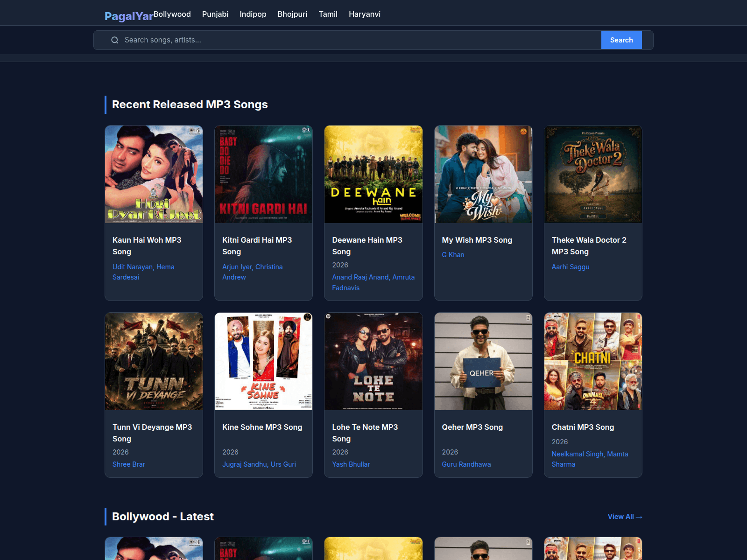
Task: Open Kaun Hai Woh MP3 Song title
Action: click(147, 245)
